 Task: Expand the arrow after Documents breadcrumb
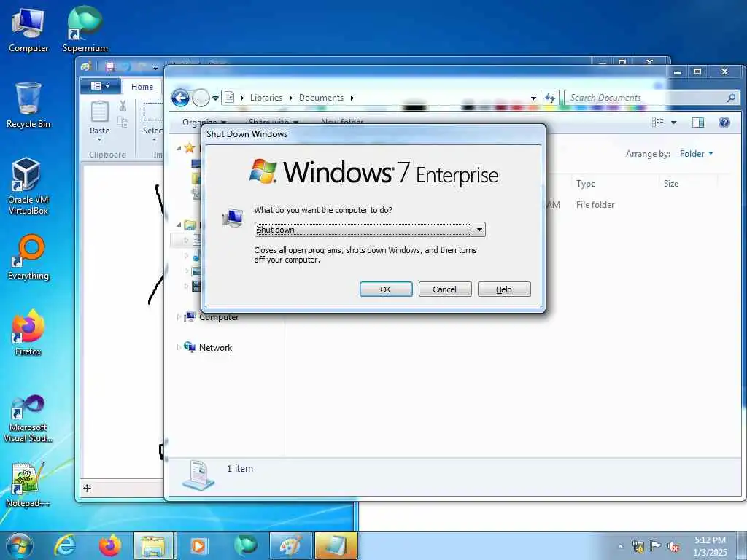(352, 98)
